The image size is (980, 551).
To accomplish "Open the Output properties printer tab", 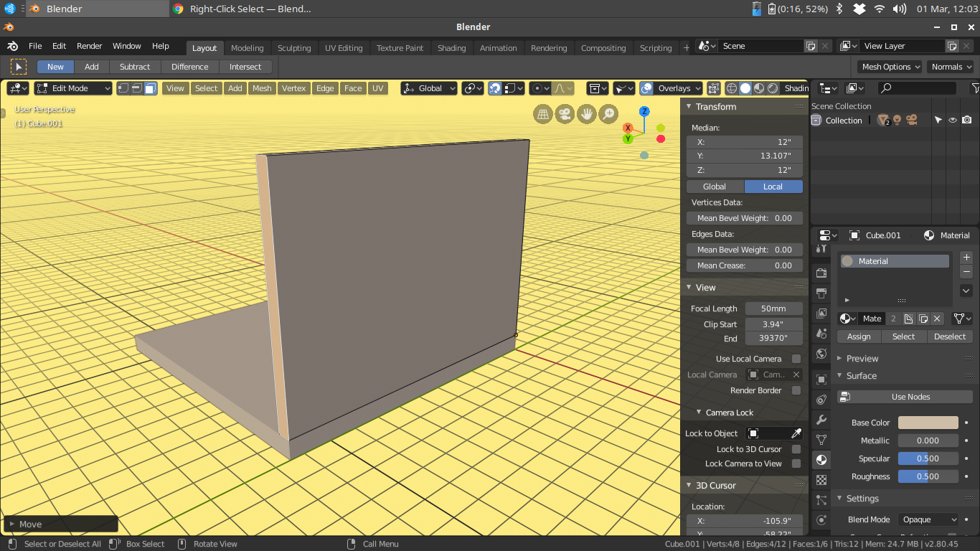I will pyautogui.click(x=821, y=293).
